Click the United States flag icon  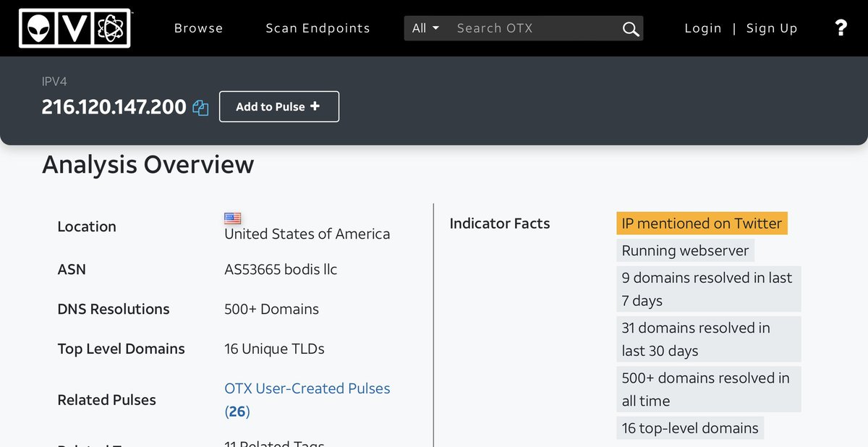232,218
